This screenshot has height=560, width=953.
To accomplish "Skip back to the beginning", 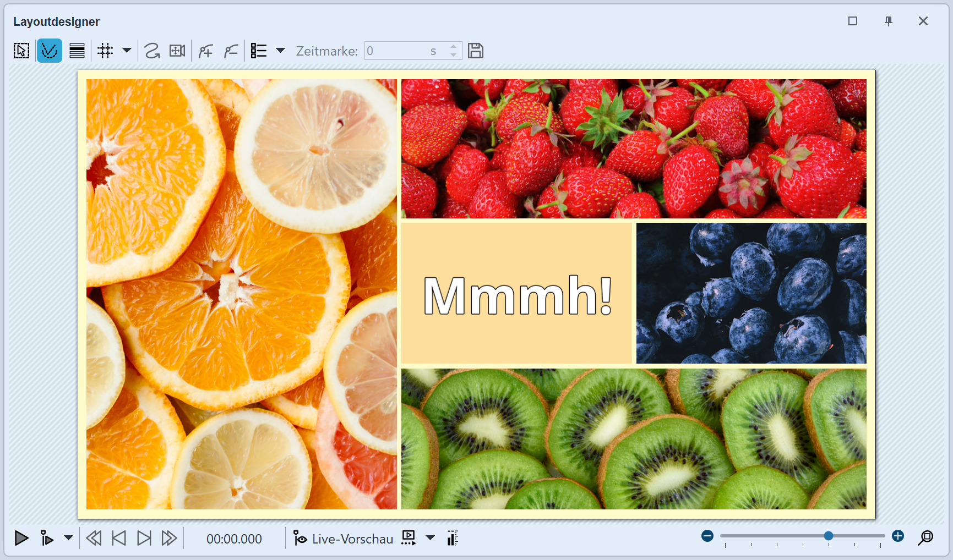I will coord(94,539).
